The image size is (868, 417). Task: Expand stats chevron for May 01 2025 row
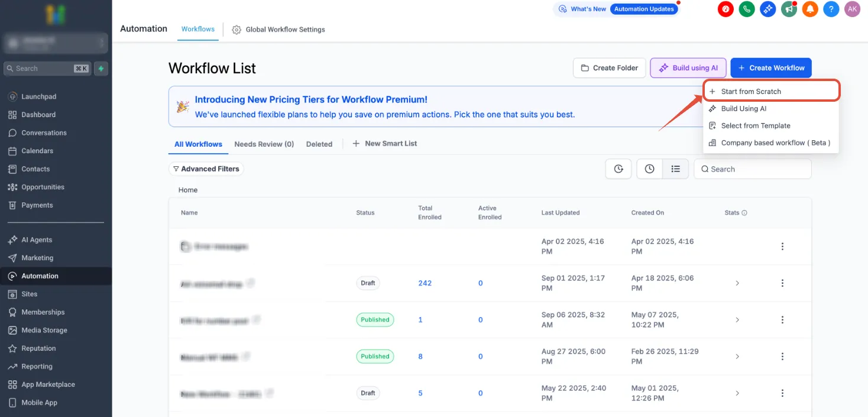point(737,393)
